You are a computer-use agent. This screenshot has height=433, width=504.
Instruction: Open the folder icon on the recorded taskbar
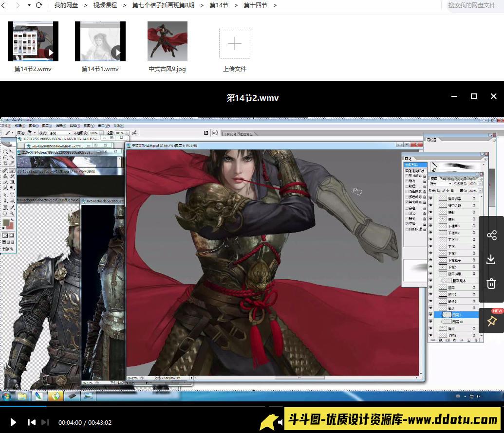(22, 397)
